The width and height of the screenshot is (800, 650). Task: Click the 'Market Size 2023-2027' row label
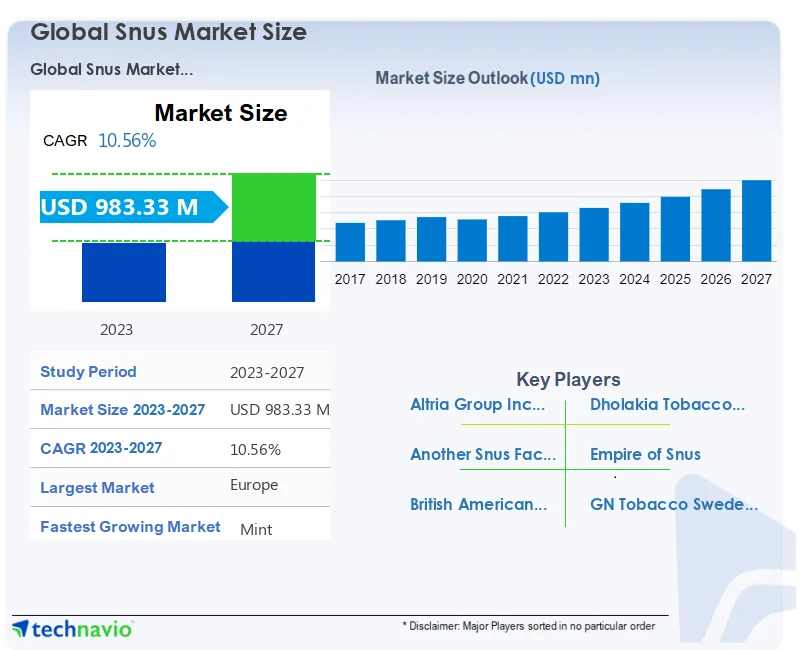[x=122, y=410]
